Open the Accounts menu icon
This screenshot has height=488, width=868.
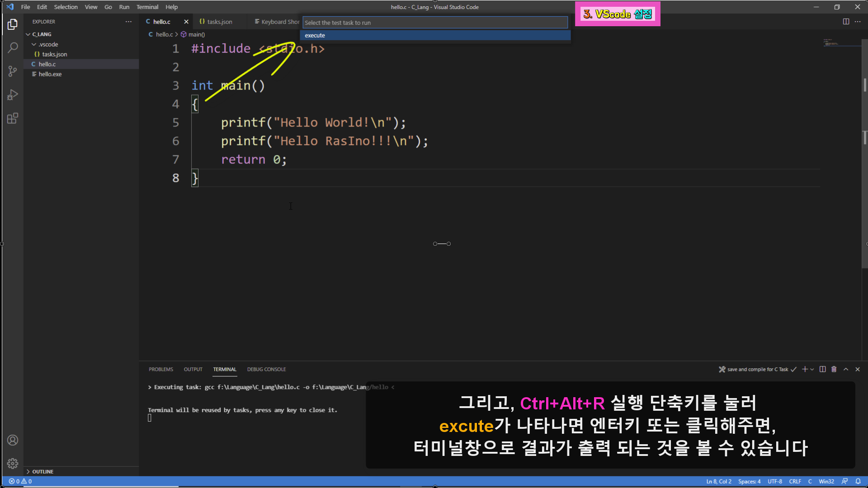(x=13, y=440)
